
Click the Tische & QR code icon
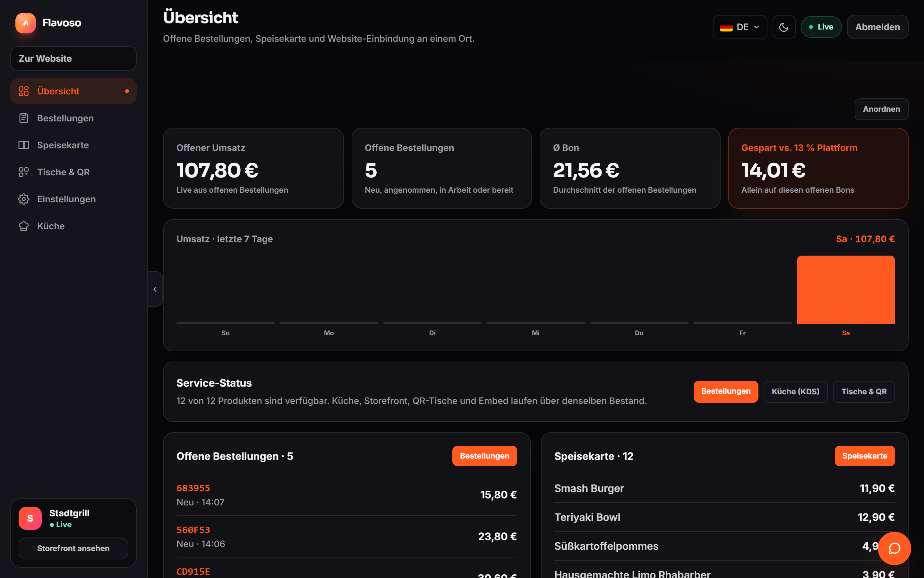point(24,172)
